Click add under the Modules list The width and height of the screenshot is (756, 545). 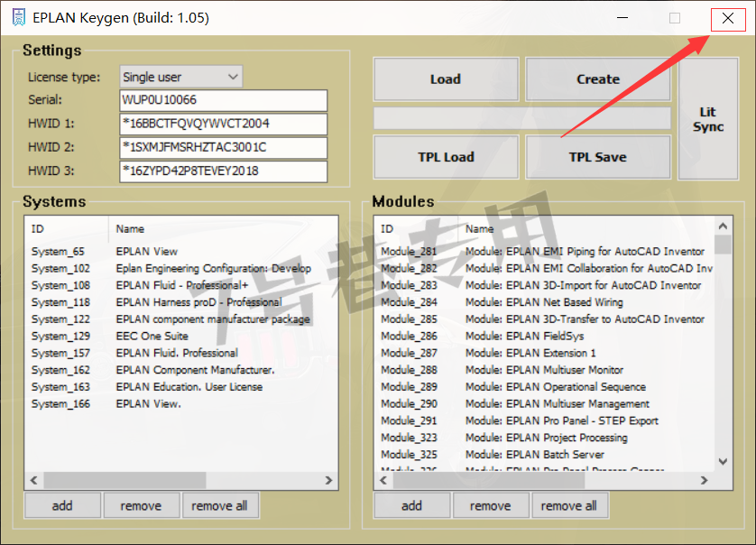click(412, 505)
